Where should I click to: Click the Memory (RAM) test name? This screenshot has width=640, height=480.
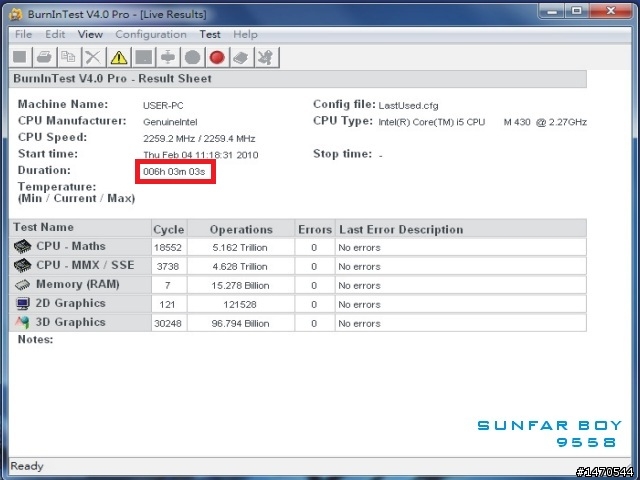click(x=78, y=284)
